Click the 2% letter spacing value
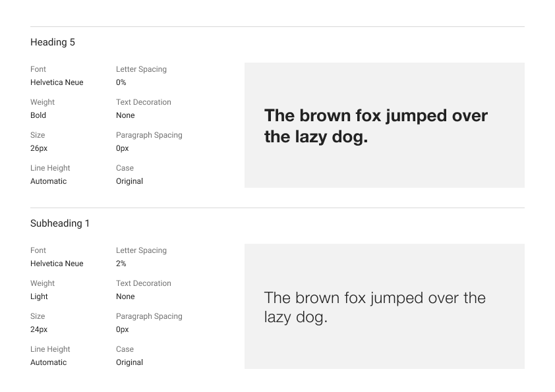 121,264
